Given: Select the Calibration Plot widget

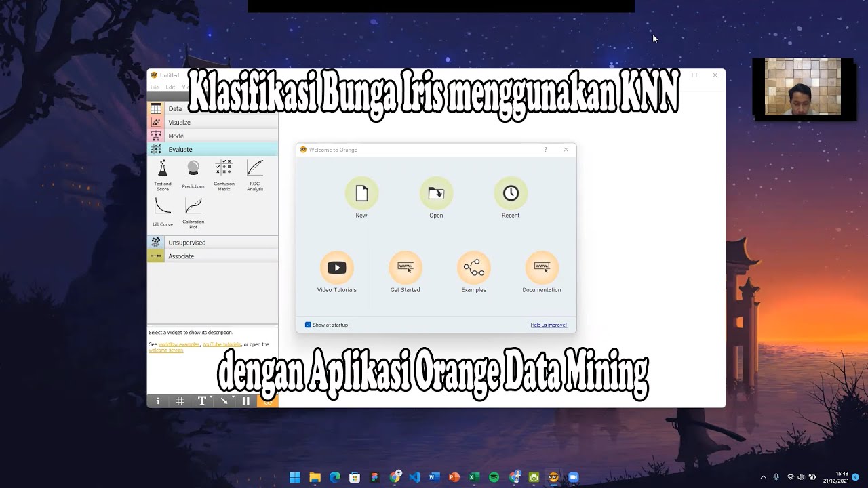Looking at the screenshot, I should 193,213.
